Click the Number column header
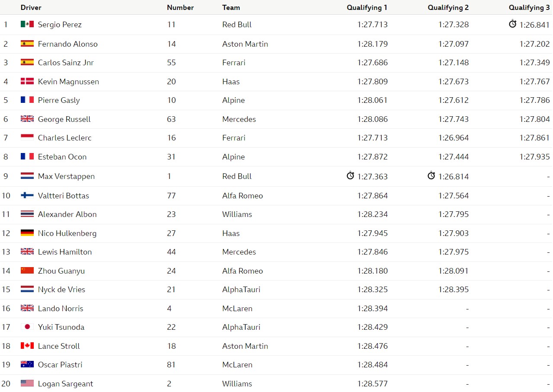This screenshot has width=553, height=392. (x=180, y=7)
